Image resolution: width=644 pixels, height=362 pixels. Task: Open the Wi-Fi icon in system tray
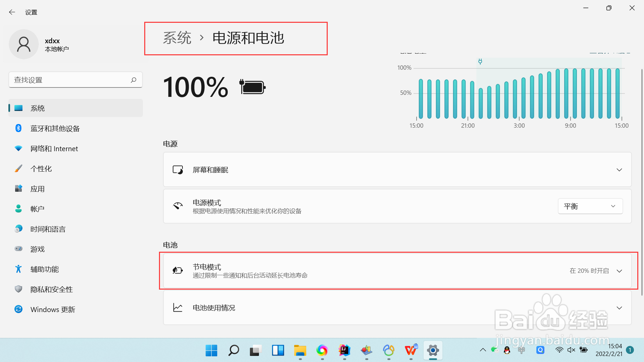(559, 350)
